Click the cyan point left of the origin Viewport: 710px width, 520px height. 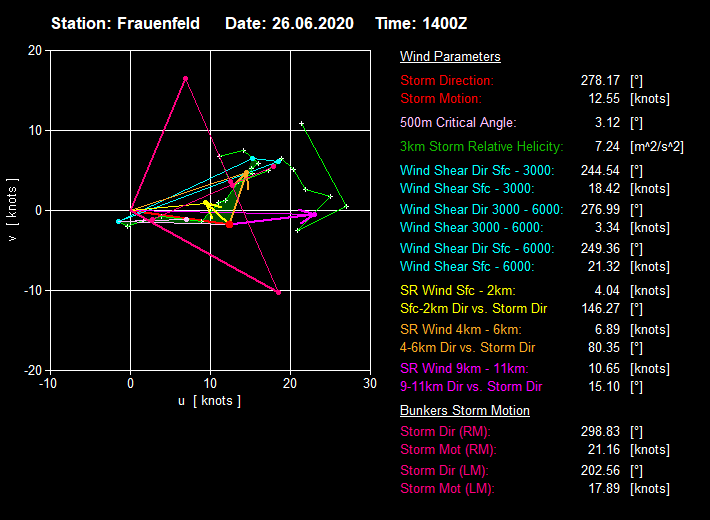[119, 221]
